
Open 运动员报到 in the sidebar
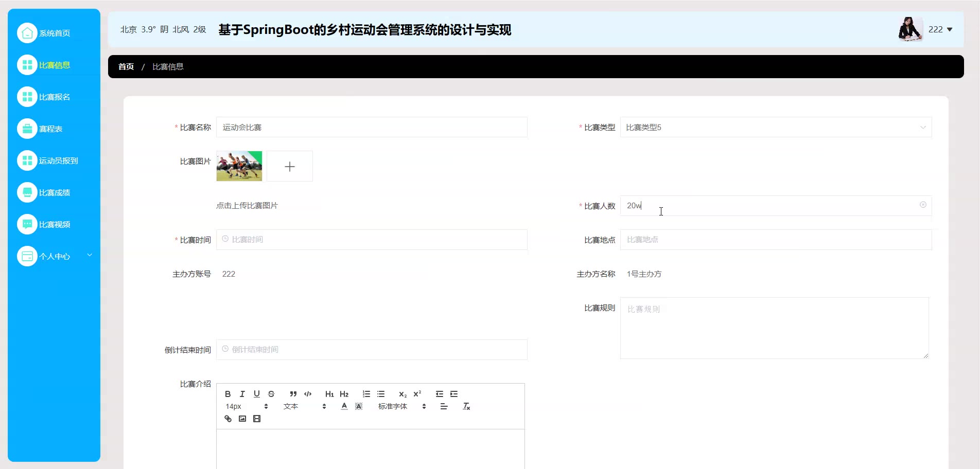54,160
